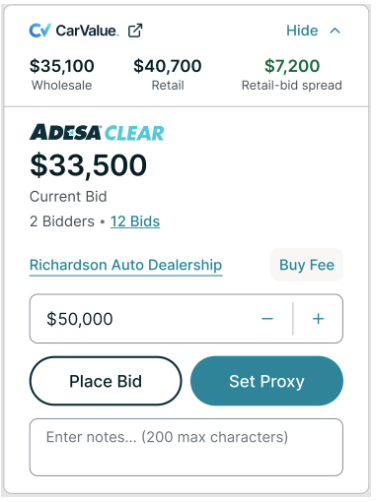Click the Current Bid label
The height and width of the screenshot is (502, 376).
68,196
